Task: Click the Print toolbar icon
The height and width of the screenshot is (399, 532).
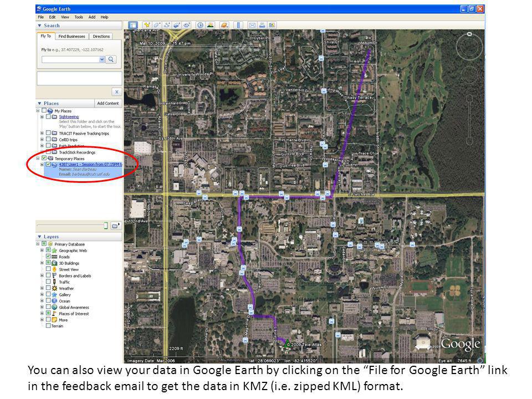Action: click(262, 25)
